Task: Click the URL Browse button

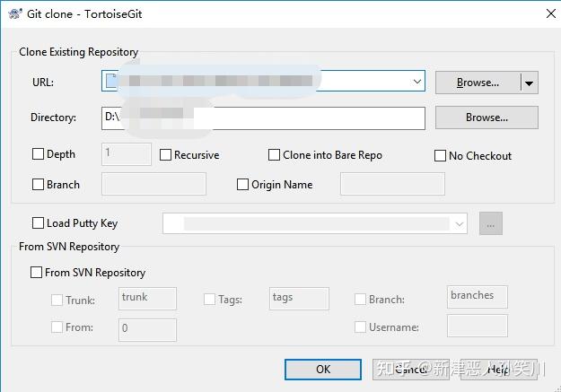Action: point(478,83)
